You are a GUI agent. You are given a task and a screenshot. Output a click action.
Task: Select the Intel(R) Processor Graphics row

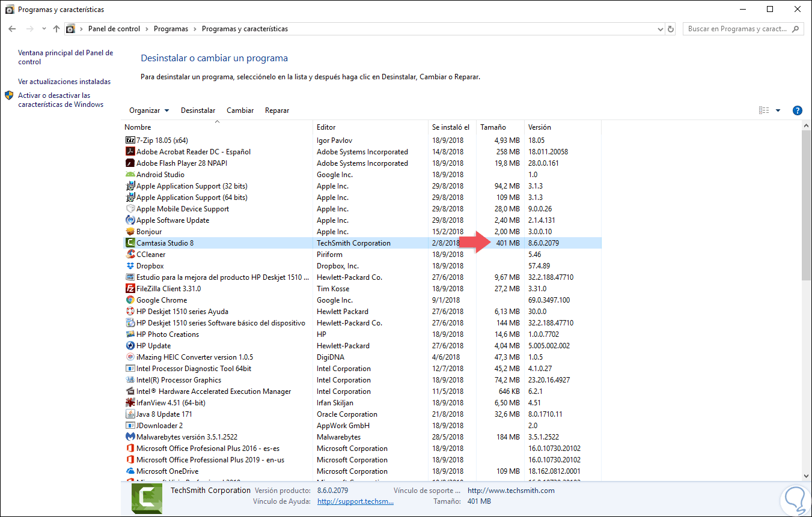[362, 380]
